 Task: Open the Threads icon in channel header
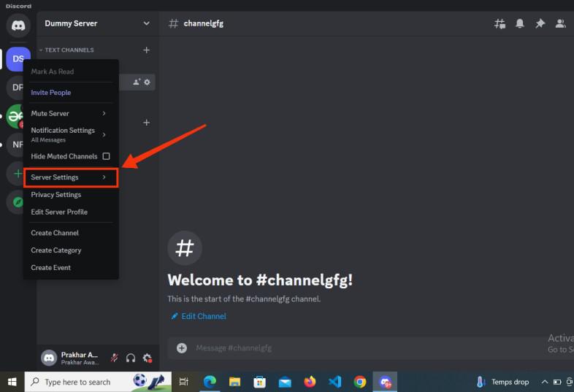click(x=500, y=24)
